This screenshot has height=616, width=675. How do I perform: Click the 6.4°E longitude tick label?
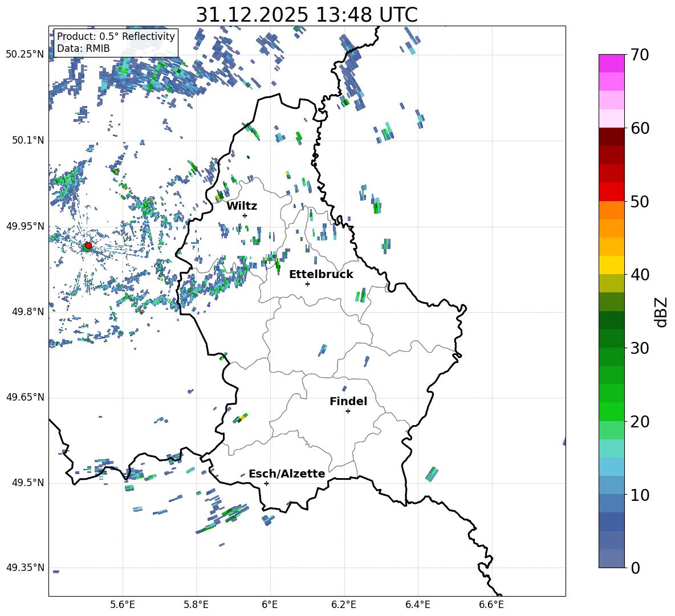(417, 605)
